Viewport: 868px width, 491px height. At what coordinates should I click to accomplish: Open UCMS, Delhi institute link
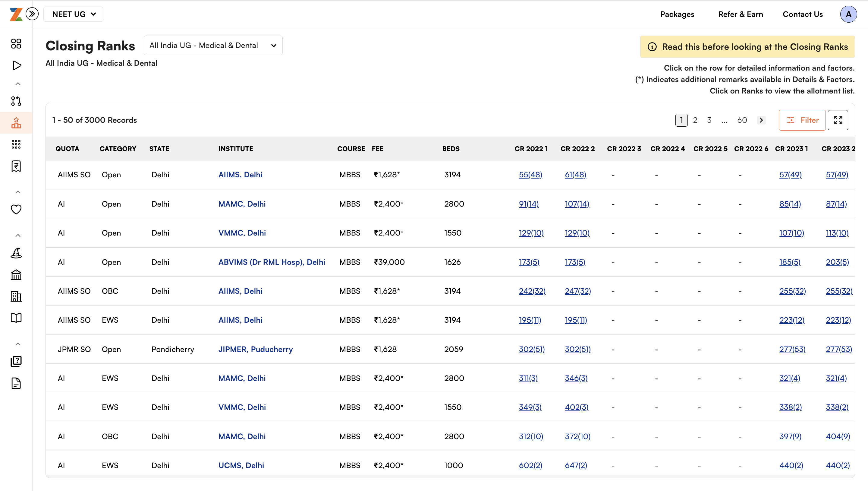click(241, 465)
